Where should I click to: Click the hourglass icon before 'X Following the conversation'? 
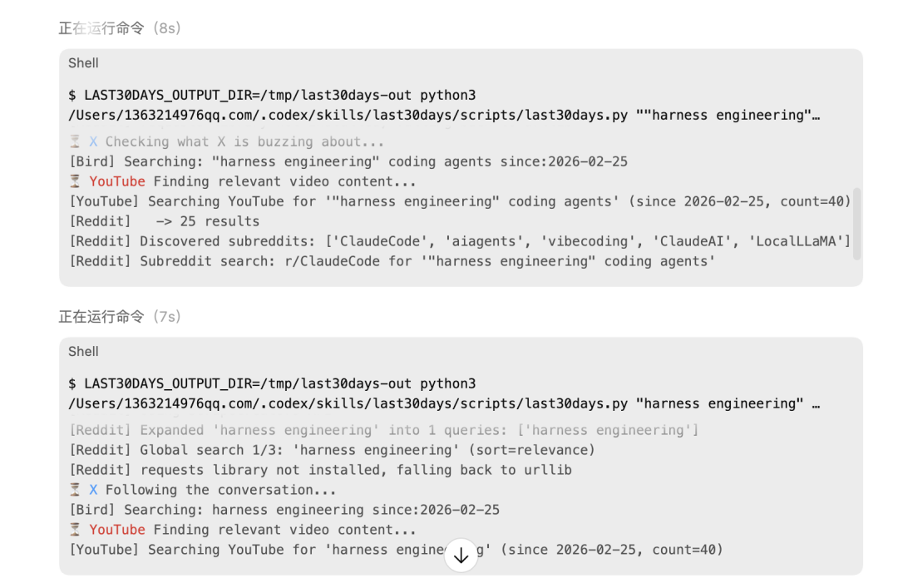pos(73,490)
